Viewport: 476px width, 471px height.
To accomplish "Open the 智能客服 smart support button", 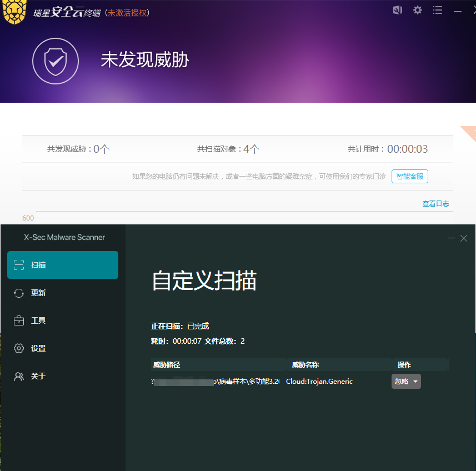I will [x=410, y=176].
